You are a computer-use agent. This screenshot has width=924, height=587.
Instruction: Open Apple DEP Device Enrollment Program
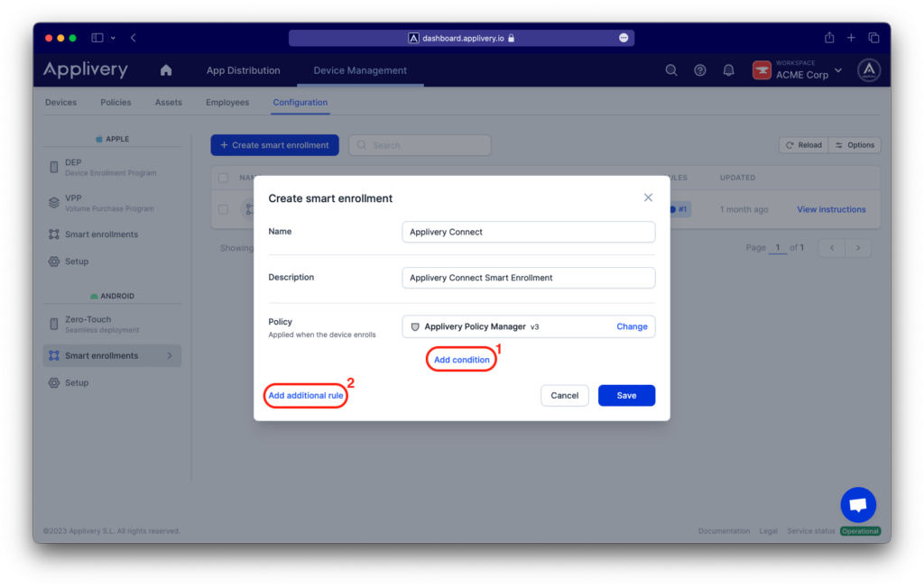point(112,167)
